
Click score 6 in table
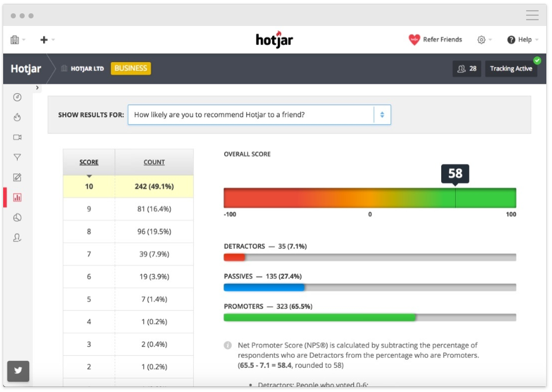[x=89, y=277]
